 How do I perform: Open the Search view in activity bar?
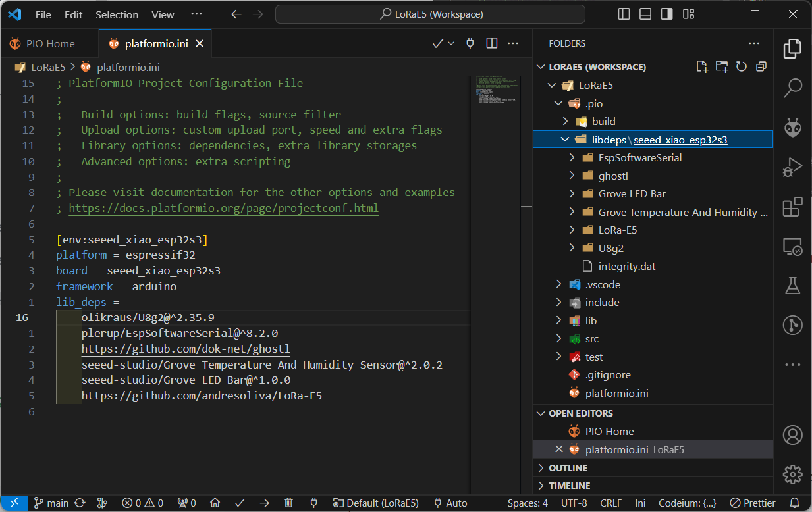click(792, 88)
